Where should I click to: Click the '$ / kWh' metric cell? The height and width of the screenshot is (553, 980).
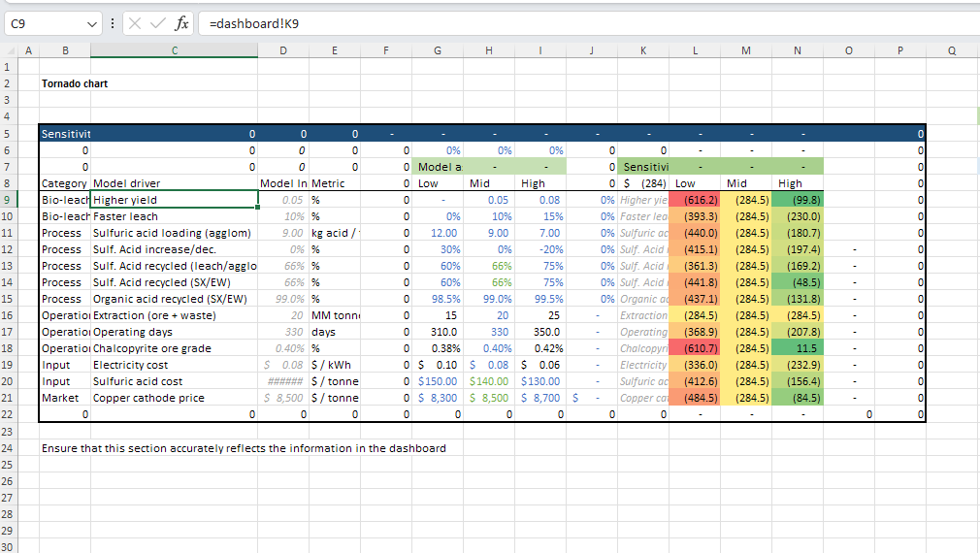[x=335, y=365]
